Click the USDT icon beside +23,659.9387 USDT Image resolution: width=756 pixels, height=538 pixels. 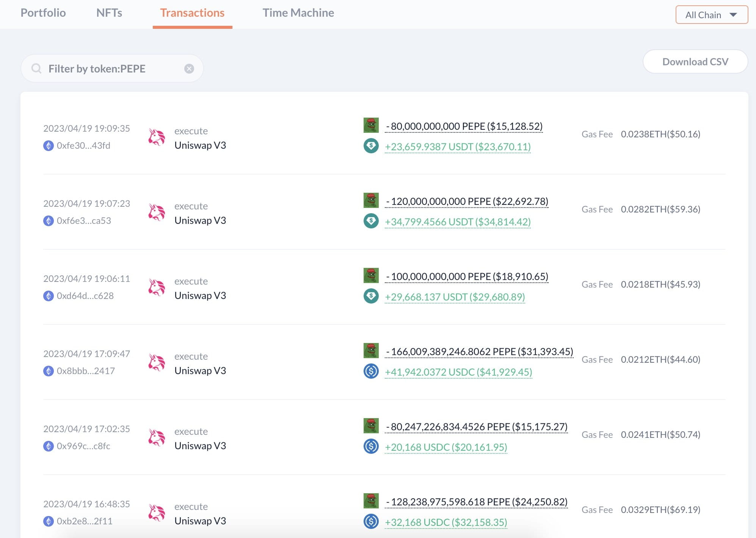click(x=371, y=146)
